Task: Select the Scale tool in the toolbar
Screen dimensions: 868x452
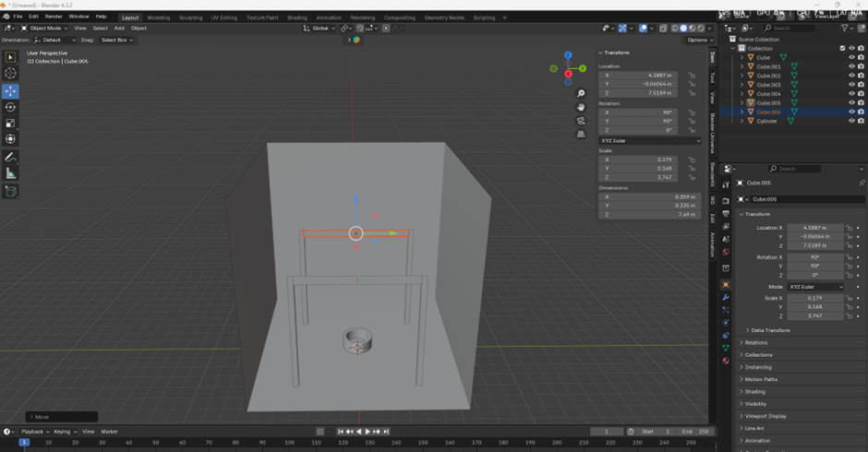Action: [x=10, y=124]
